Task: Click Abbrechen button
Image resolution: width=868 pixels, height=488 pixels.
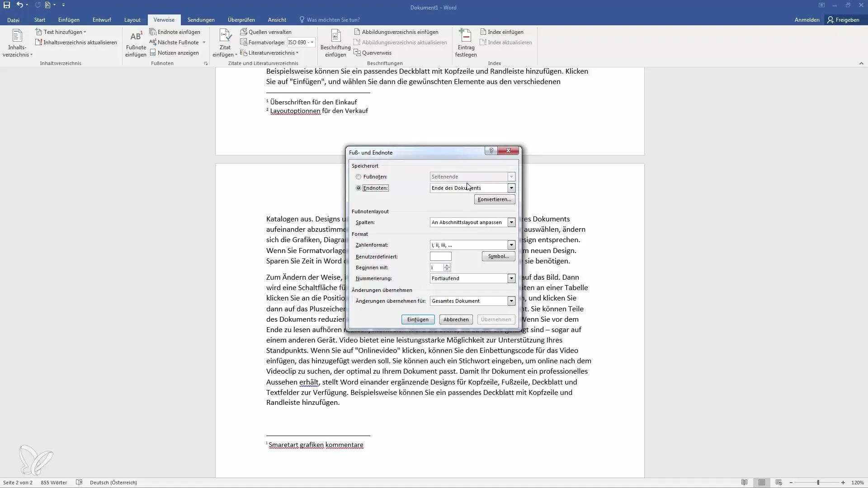Action: click(x=456, y=319)
